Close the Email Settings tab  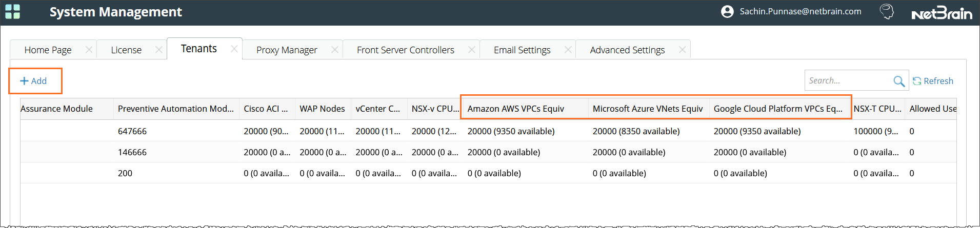[568, 50]
